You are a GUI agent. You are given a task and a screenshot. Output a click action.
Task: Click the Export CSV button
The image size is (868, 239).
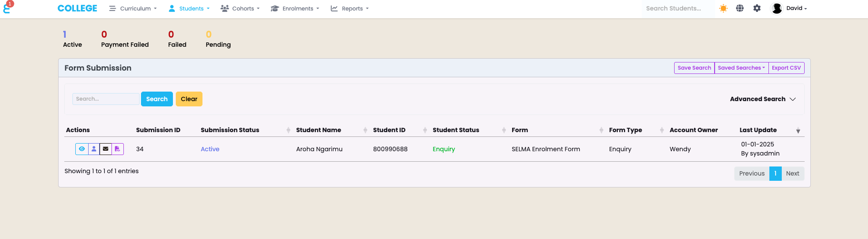pos(786,68)
